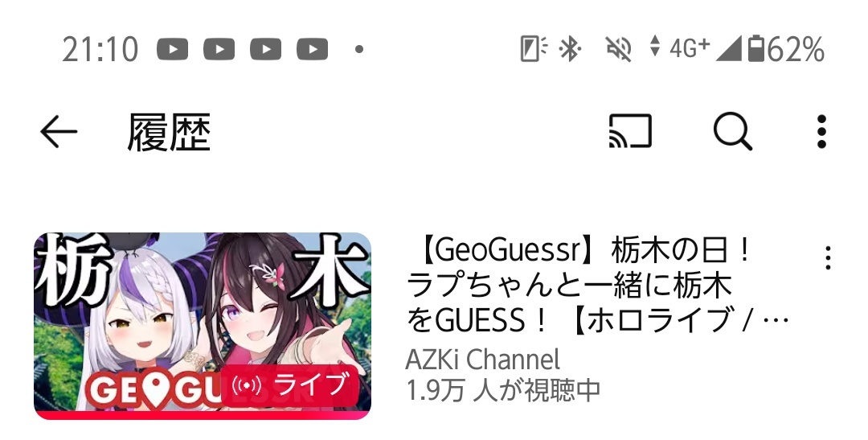Tap the fourth YouTube notification icon
This screenshot has width=868, height=440.
(x=312, y=49)
